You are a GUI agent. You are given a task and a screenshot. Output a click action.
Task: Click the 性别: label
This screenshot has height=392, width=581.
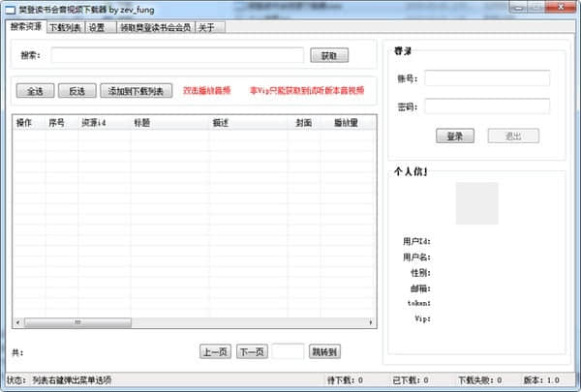(x=420, y=273)
